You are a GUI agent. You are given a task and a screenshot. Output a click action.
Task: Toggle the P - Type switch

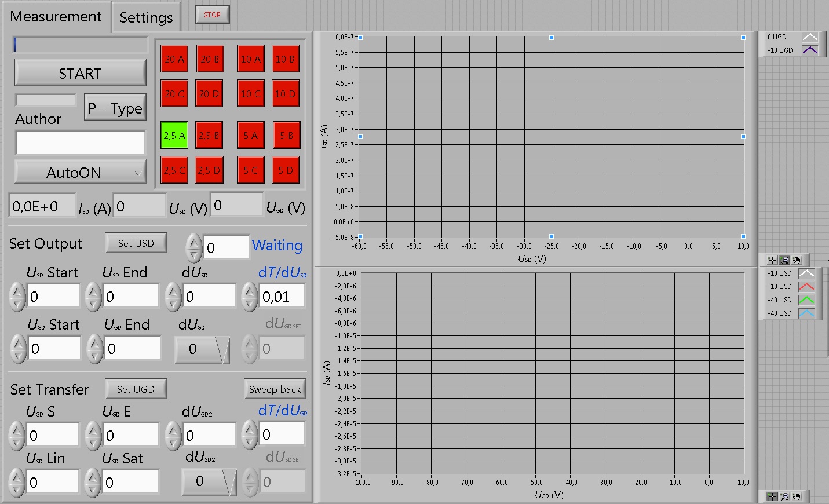pos(115,108)
